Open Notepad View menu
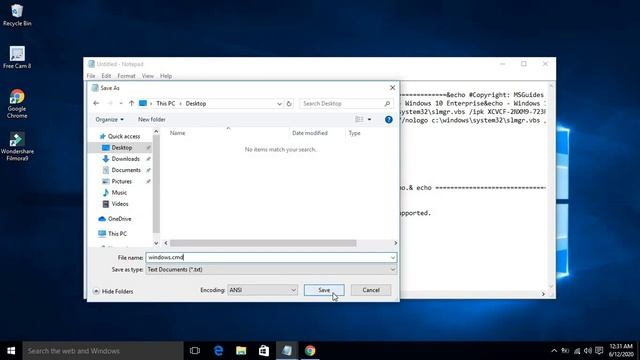The width and height of the screenshot is (640, 360). point(148,76)
